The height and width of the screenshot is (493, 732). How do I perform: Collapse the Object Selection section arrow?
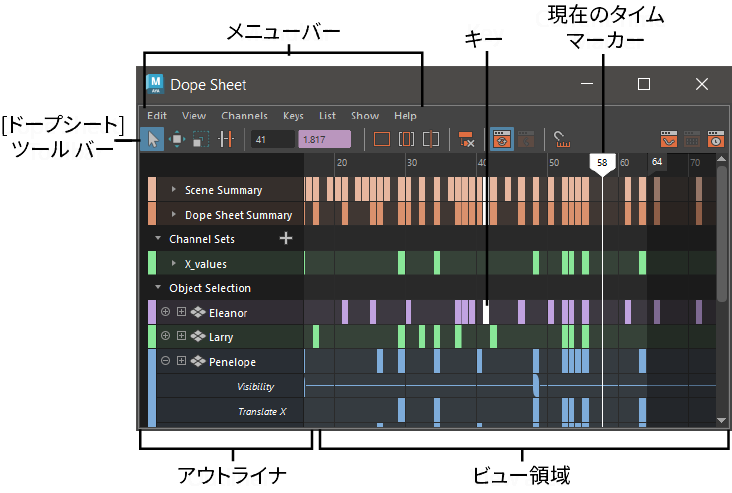pyautogui.click(x=158, y=287)
